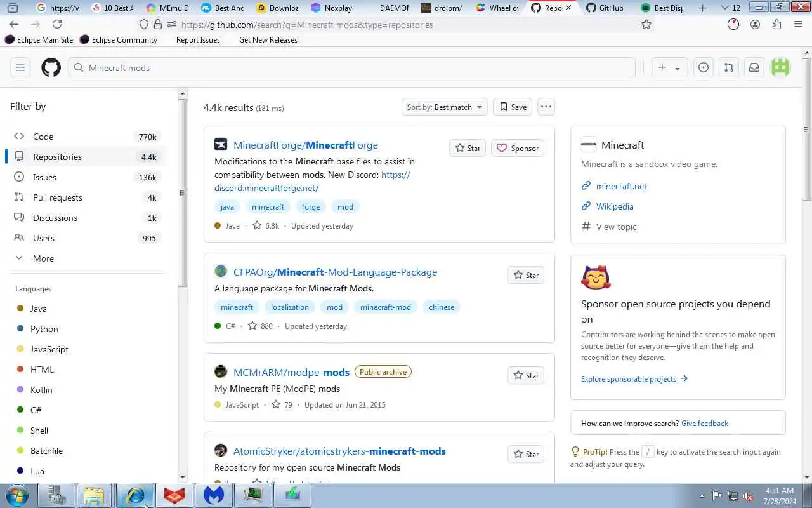This screenshot has width=812, height=508.
Task: Open the notifications inbox icon
Action: click(754, 67)
